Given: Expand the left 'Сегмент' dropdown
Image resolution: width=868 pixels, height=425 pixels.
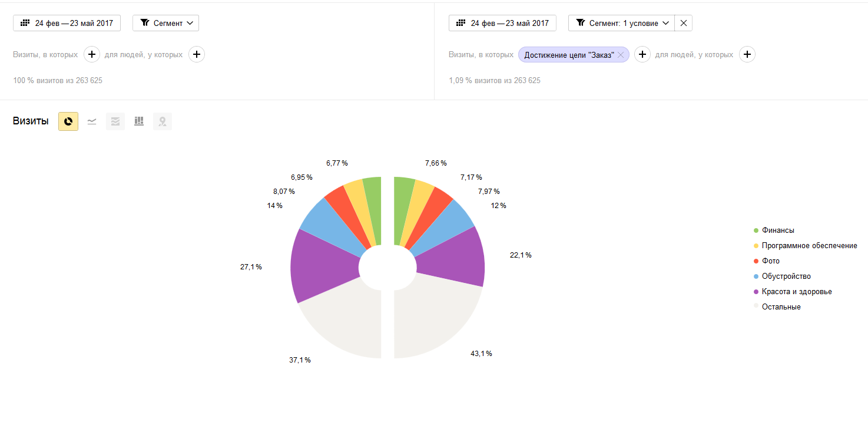Looking at the screenshot, I should [166, 23].
